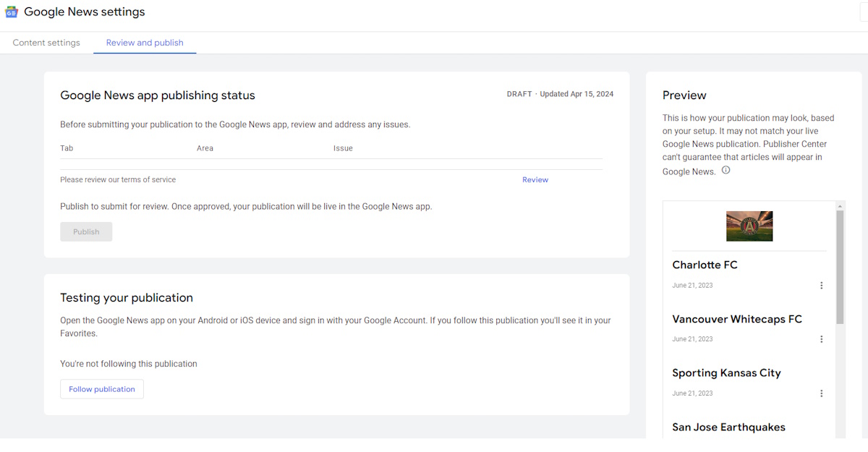Switch to the Content settings tab
The image size is (868, 452).
(46, 43)
